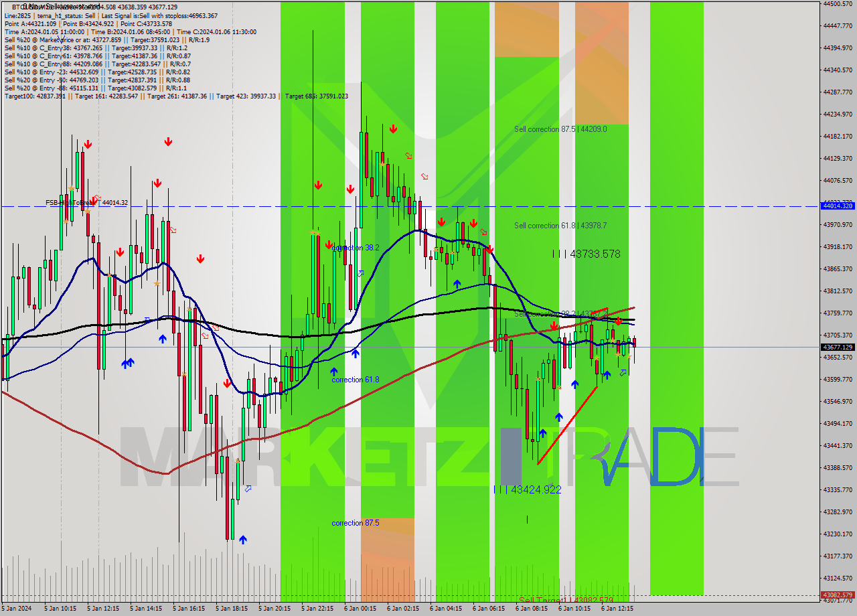Click the blue 'correction 87.5' label
The image size is (857, 616).
coord(356,523)
